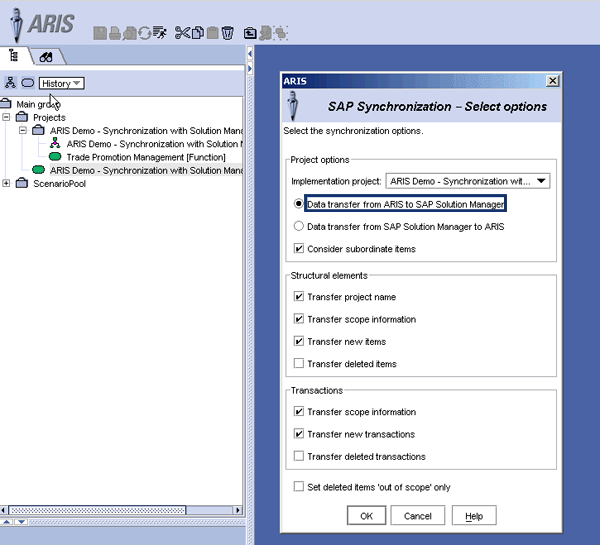Enable Transfer deleted items

tap(299, 363)
